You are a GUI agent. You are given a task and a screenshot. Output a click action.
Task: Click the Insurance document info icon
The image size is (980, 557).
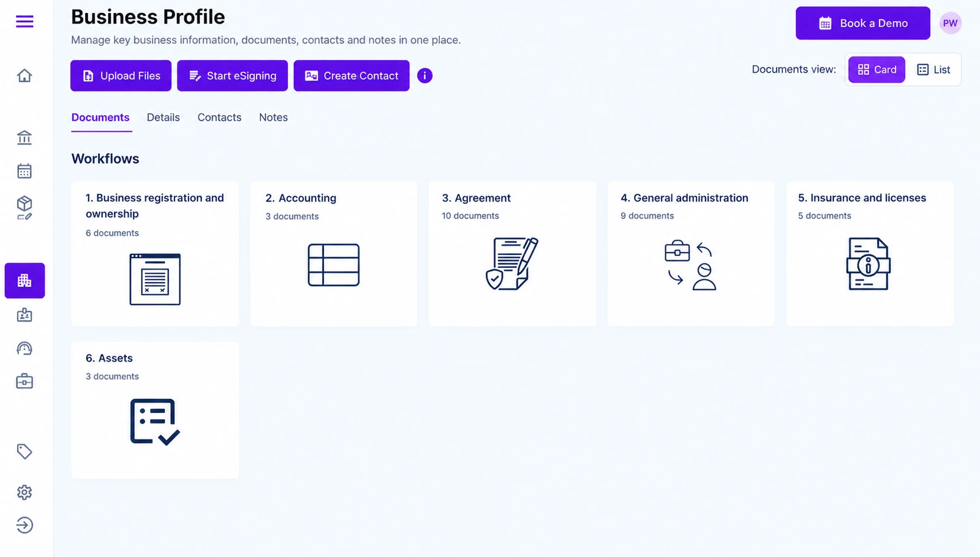click(869, 263)
